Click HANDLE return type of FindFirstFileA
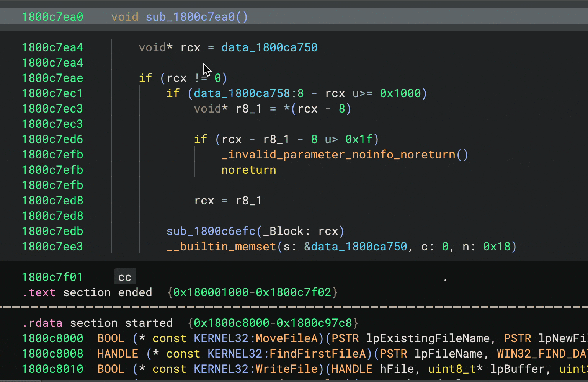 [118, 354]
